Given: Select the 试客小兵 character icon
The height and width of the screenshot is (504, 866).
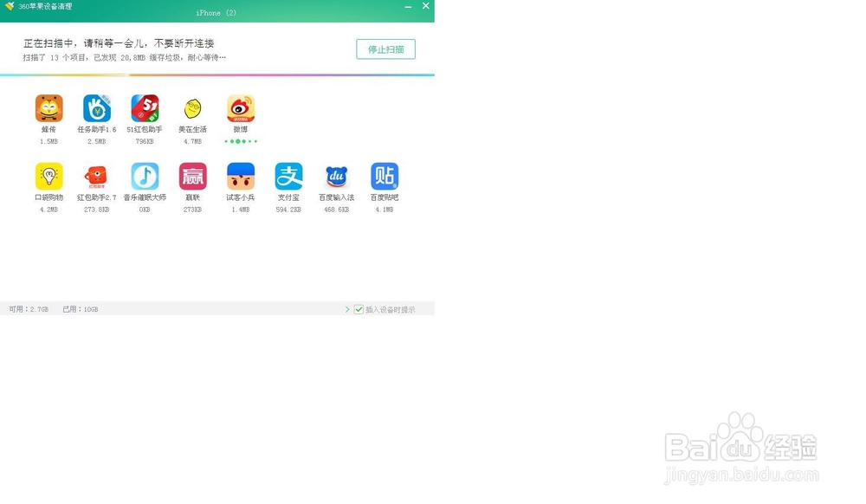Looking at the screenshot, I should coord(241,176).
